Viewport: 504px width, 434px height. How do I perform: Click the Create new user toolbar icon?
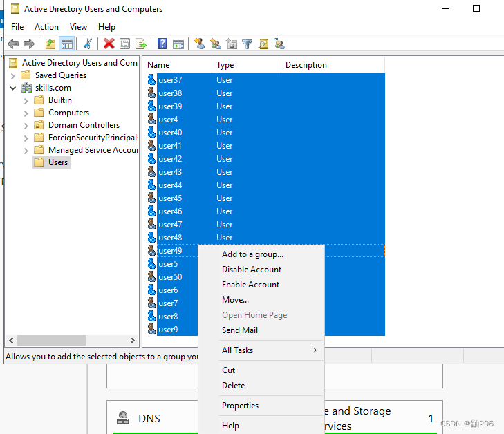199,44
